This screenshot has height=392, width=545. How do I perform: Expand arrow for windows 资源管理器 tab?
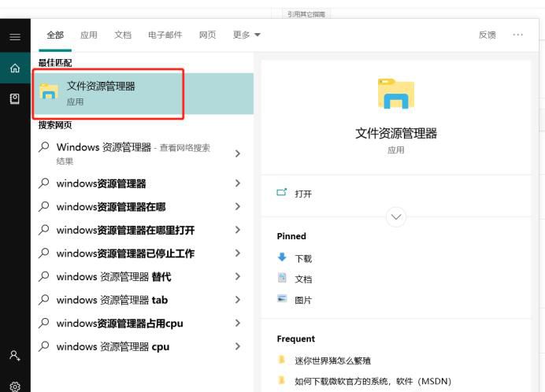click(x=238, y=300)
